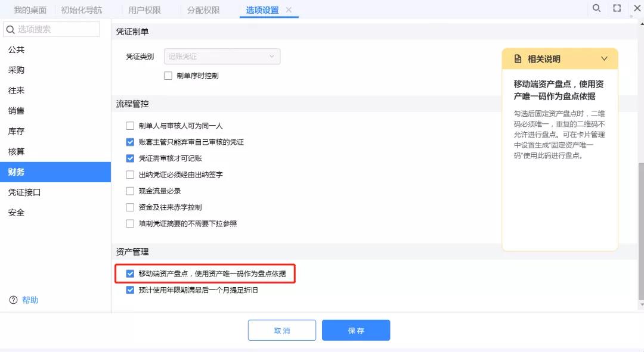This screenshot has width=644, height=352.
Task: Uncheck 凭证需审核才可记账 option
Action: pyautogui.click(x=130, y=158)
